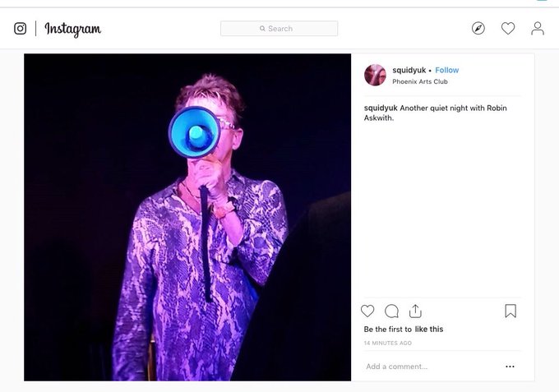Click squidyuk username in the caption
559x392 pixels.
pos(381,108)
